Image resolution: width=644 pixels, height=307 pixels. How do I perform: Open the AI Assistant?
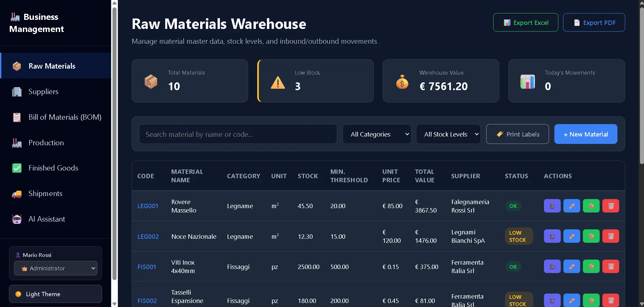tap(56, 219)
